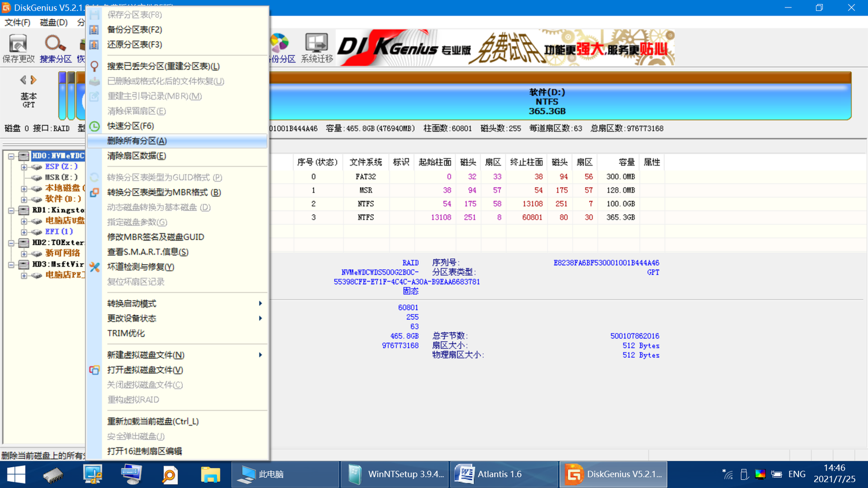
Task: Expand 更改设备状态 submenu arrow
Action: click(260, 319)
